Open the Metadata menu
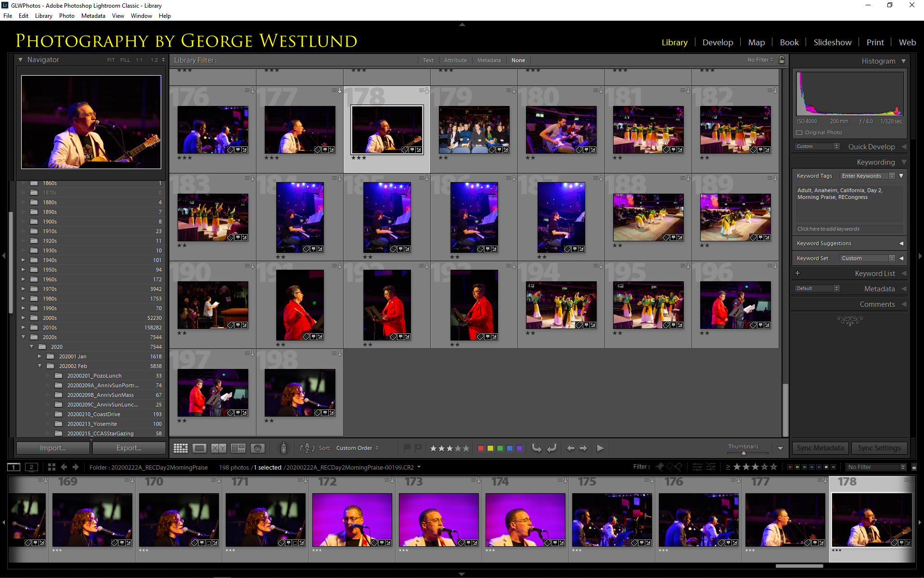The image size is (924, 578). pyautogui.click(x=93, y=15)
